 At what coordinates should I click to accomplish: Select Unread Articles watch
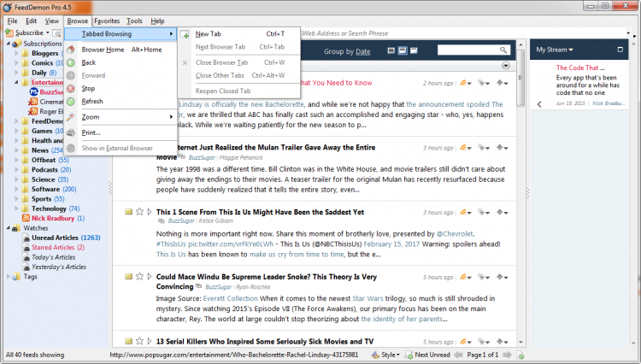click(66, 238)
